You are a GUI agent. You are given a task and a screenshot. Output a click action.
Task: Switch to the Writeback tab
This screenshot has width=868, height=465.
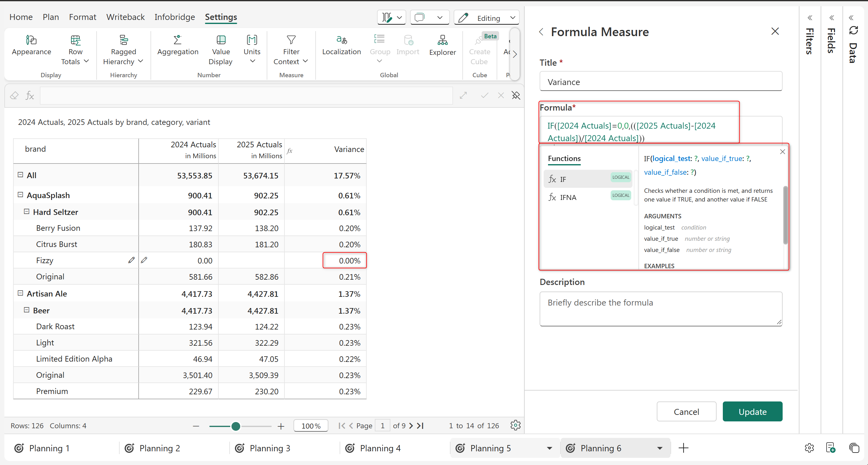(x=125, y=17)
